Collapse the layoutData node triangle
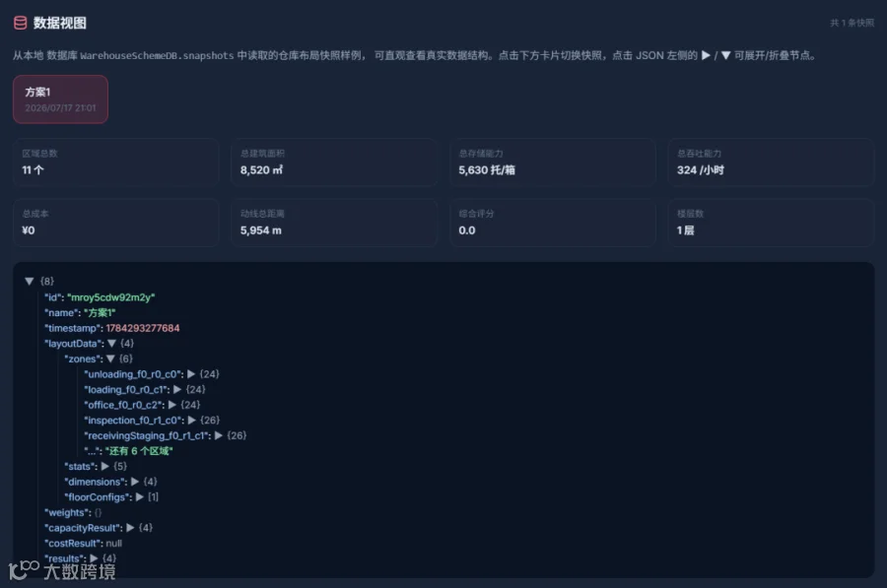 click(111, 343)
